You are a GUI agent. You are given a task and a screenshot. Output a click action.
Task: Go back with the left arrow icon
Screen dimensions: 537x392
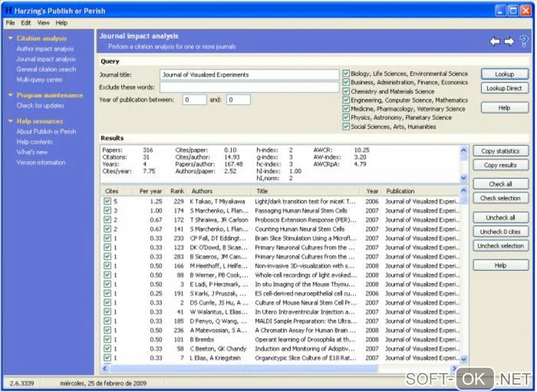point(494,42)
